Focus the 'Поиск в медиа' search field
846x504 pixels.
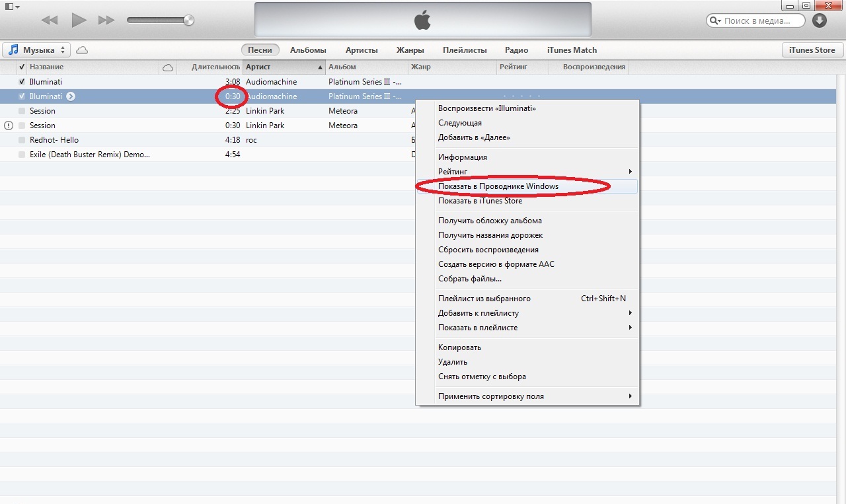tap(755, 20)
